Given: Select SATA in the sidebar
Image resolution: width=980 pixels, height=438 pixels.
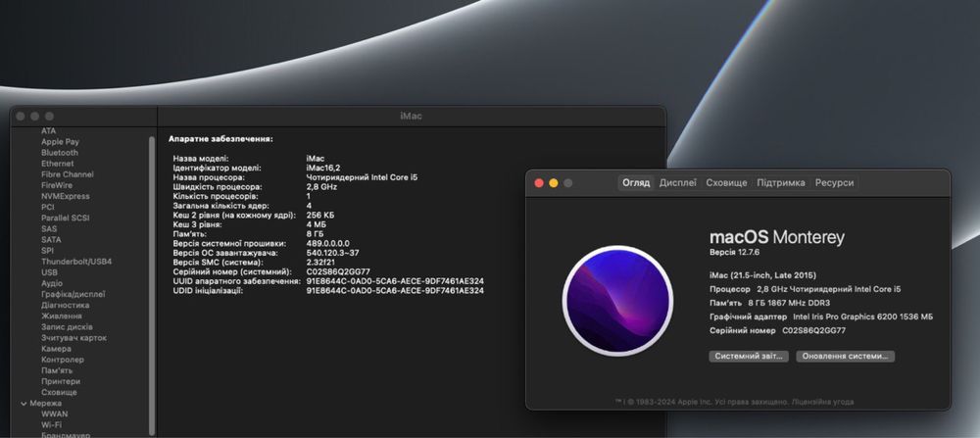Looking at the screenshot, I should pyautogui.click(x=51, y=240).
